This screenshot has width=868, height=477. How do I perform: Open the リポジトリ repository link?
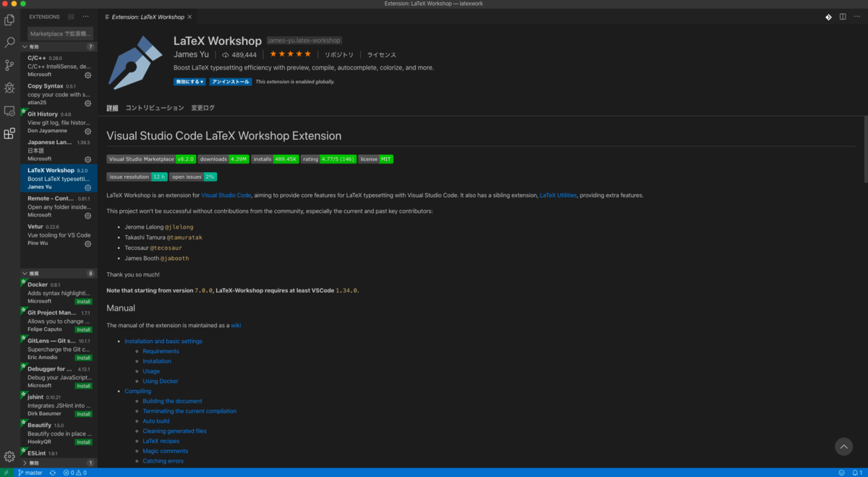[x=339, y=54]
